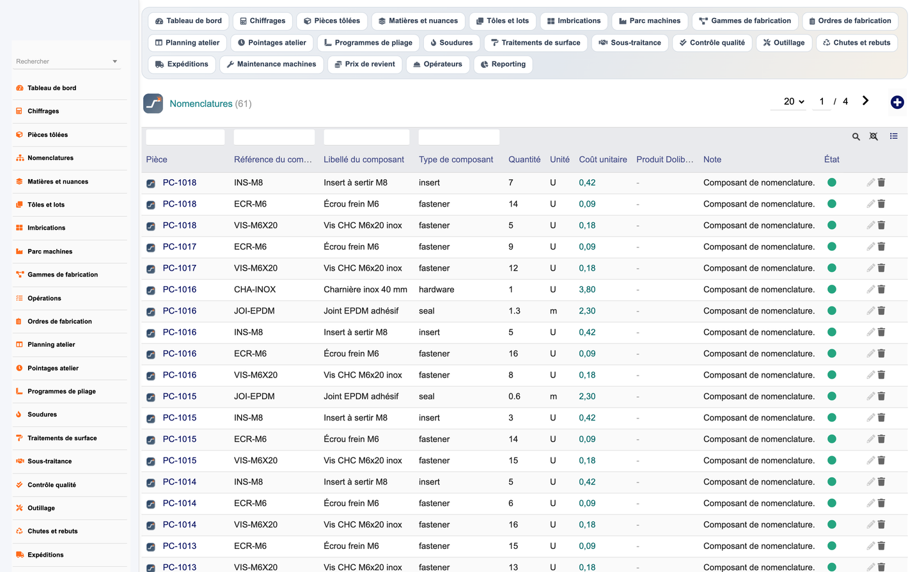924x572 pixels.
Task: Open Pièces tôlées top tab
Action: pos(332,20)
